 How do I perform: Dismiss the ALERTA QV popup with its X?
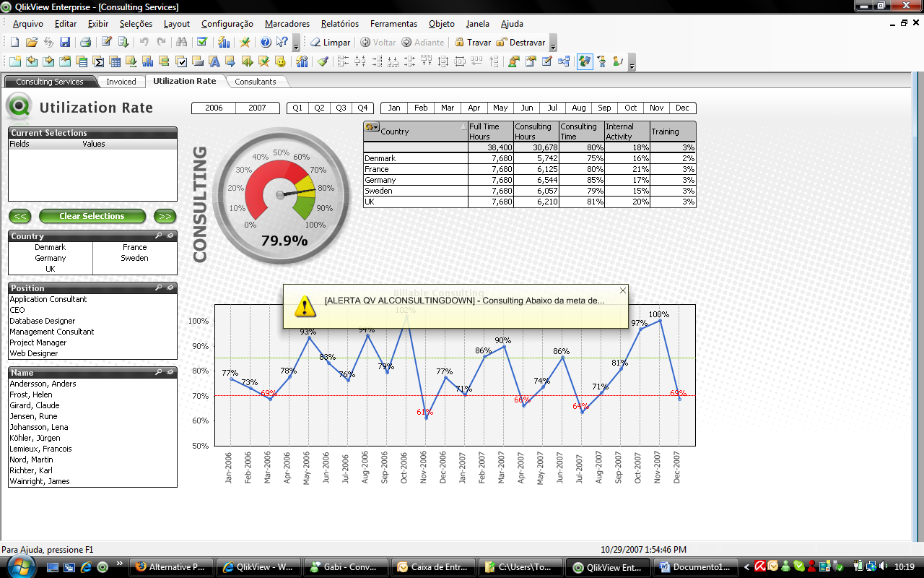(622, 290)
